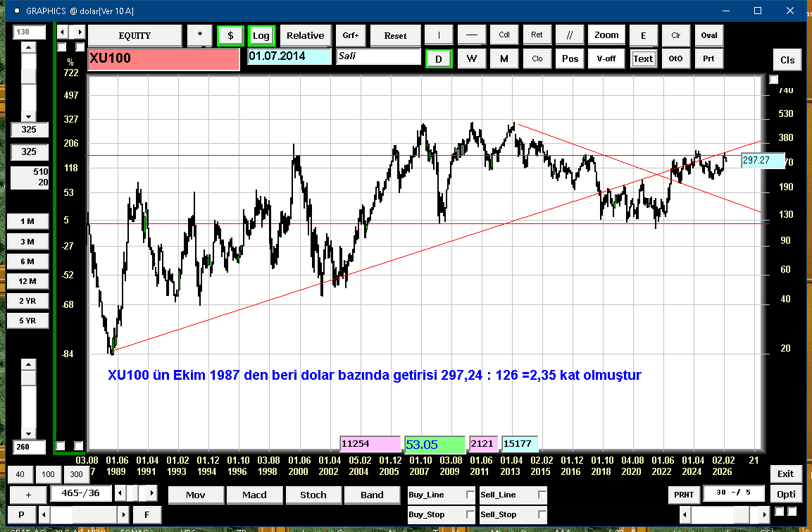Select the parallel lines (//) tool
The height and width of the screenshot is (532, 812).
(x=570, y=35)
